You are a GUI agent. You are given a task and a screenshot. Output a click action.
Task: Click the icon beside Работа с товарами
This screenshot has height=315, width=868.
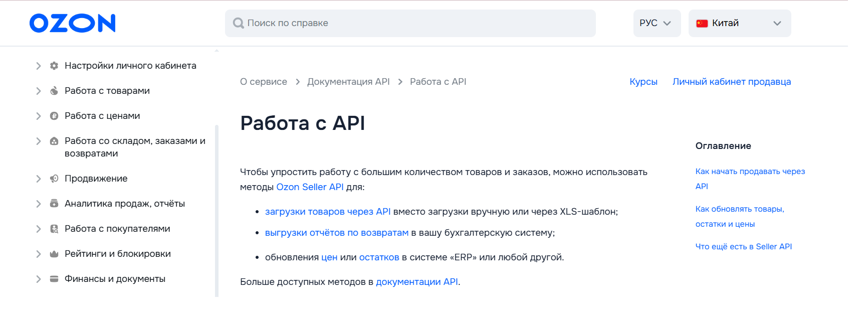coord(54,91)
